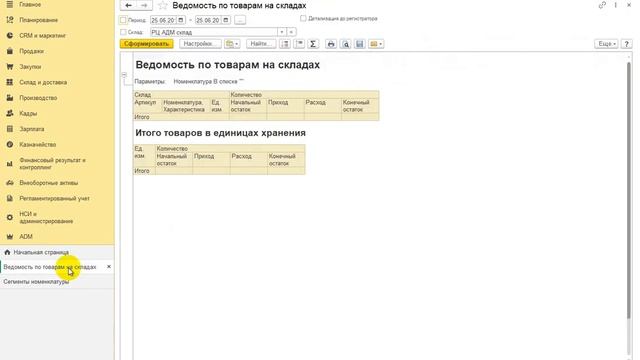
Task: Toggle Детализация до регистратора checkbox
Action: (x=303, y=18)
